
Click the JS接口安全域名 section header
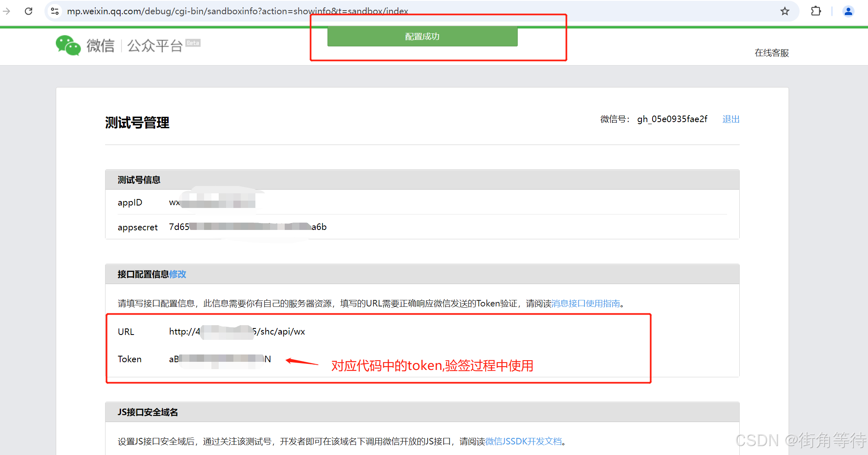point(147,412)
